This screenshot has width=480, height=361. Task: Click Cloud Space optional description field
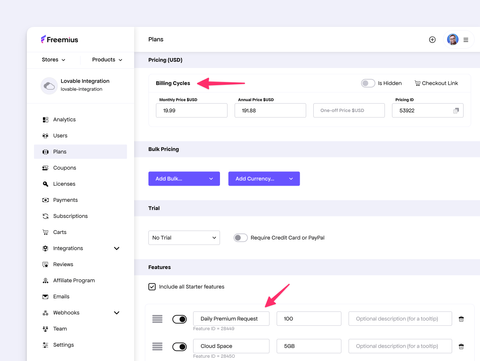pyautogui.click(x=400, y=346)
